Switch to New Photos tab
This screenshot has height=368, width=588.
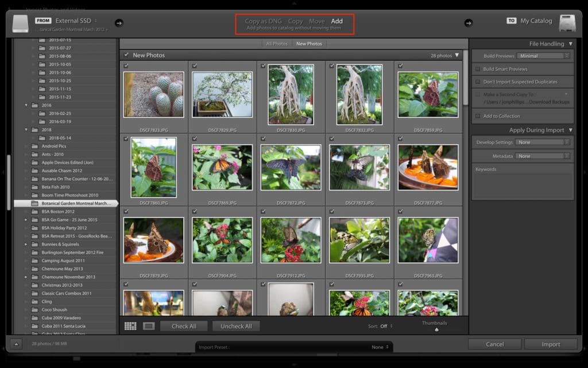point(309,44)
